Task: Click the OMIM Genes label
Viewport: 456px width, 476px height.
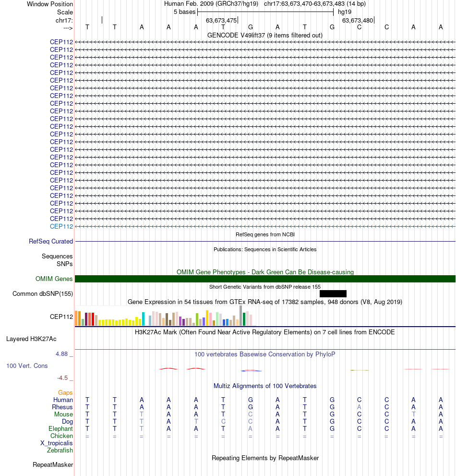Action: point(54,279)
